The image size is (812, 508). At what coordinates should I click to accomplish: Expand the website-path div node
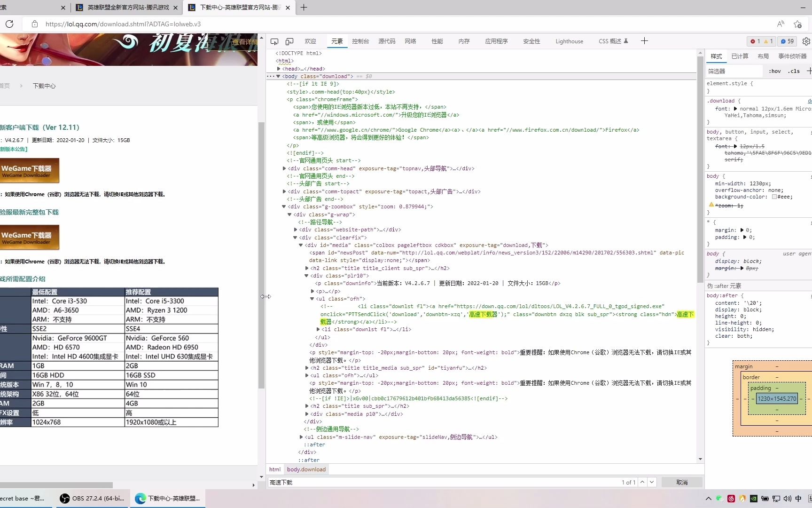[296, 230]
